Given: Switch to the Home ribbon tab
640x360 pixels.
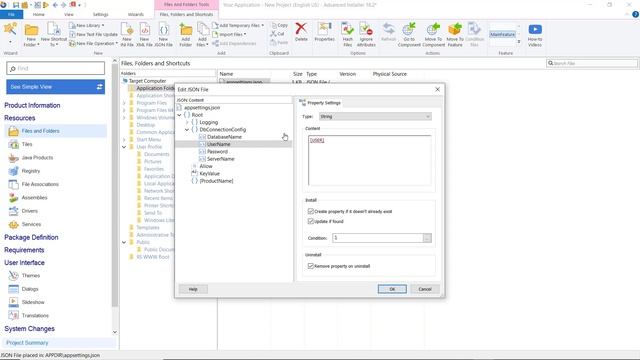Looking at the screenshot, I should [x=39, y=14].
